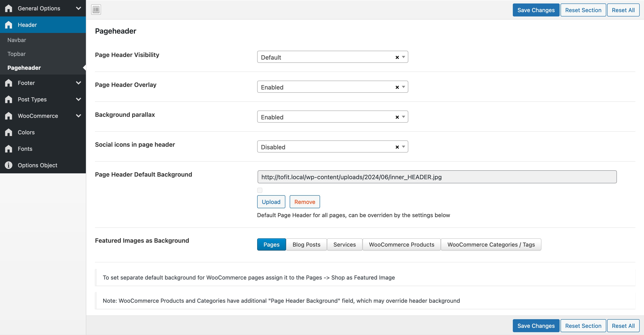Click the Options Object info icon
Viewport: 644px width, 335px height.
[8, 165]
